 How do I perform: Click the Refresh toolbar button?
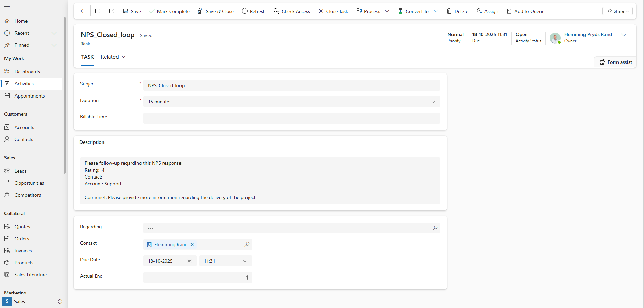click(x=254, y=11)
